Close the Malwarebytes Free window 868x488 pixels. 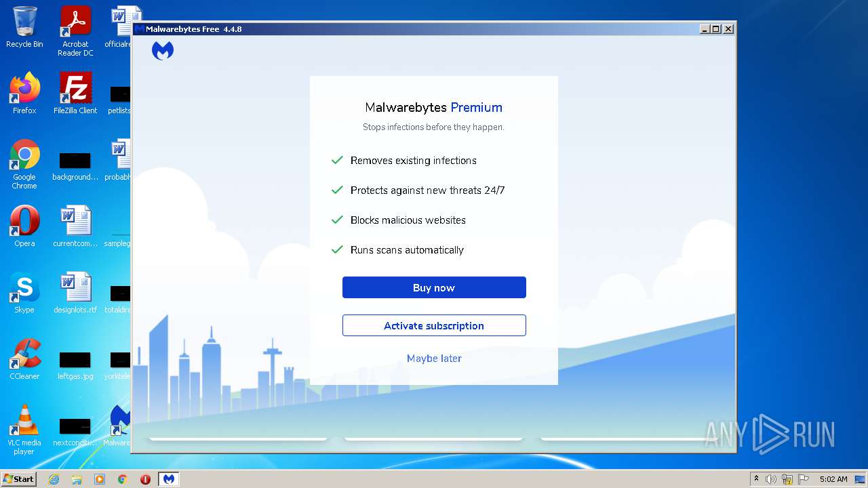[728, 29]
